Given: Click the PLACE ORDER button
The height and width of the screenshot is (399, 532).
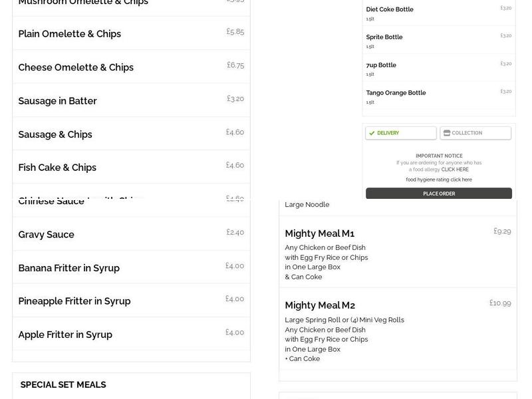Looking at the screenshot, I should 439,194.
